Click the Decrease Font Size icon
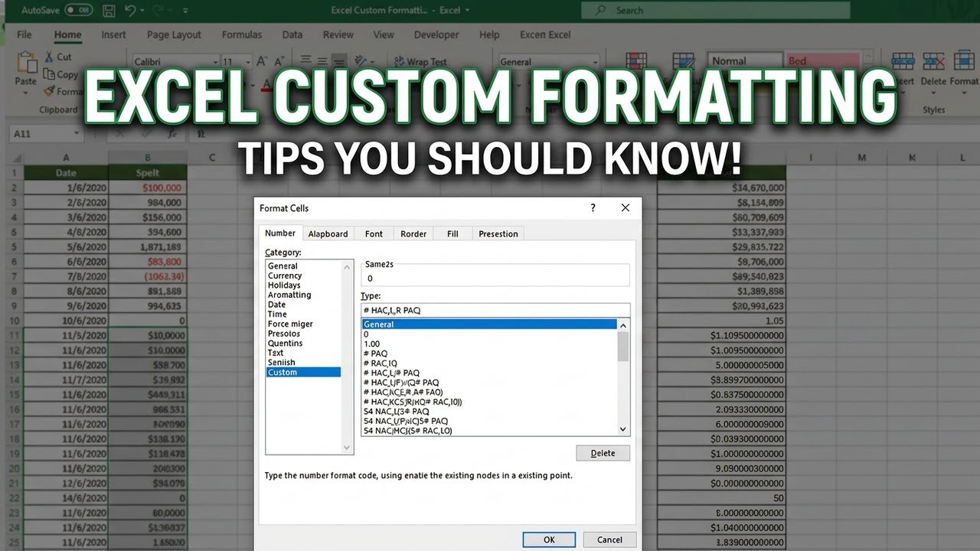Viewport: 980px width, 551px height. coord(280,61)
